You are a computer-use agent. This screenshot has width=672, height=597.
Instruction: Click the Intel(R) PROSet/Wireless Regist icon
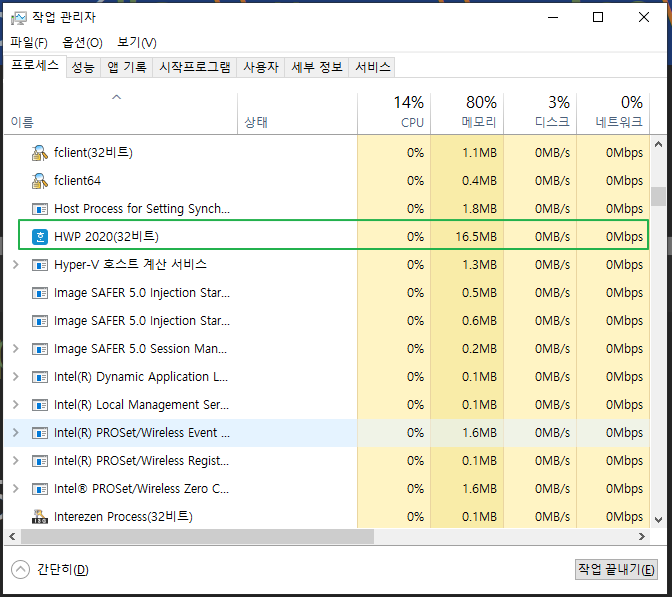tap(40, 461)
